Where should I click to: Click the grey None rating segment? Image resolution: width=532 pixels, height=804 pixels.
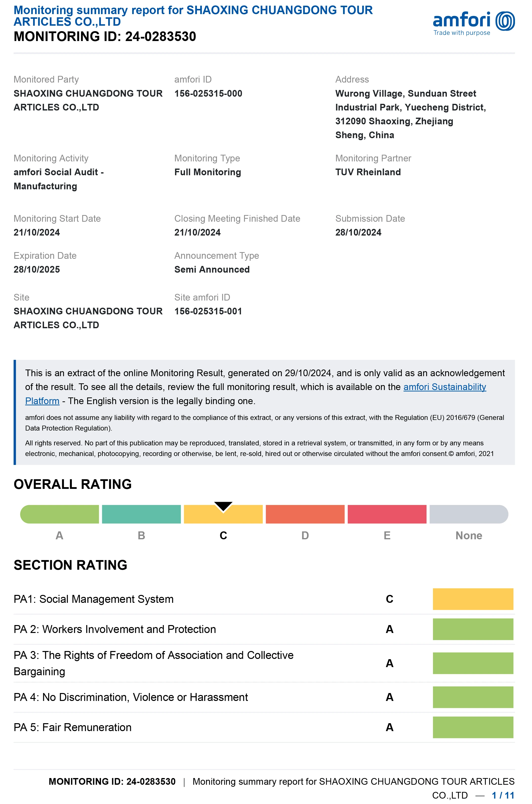click(x=469, y=514)
